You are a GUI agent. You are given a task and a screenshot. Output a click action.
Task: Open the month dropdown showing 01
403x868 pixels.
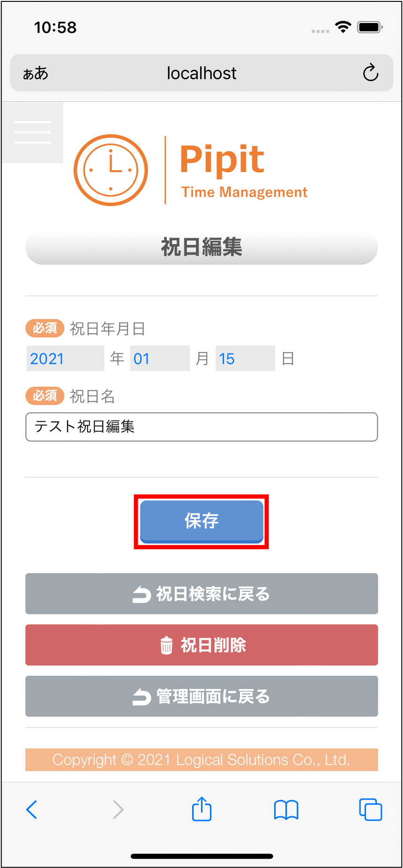[x=160, y=359]
